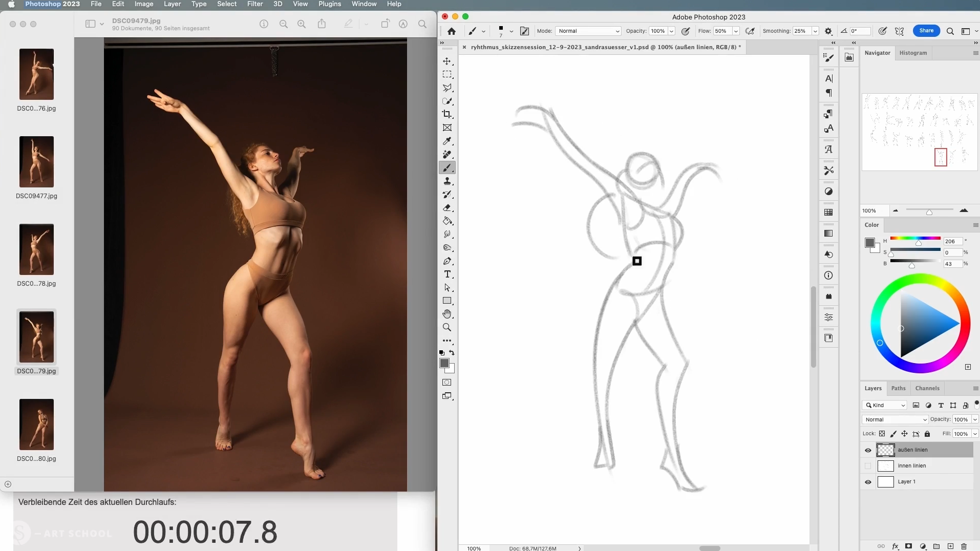Hide Layer 1 visibility eye

[x=868, y=482]
